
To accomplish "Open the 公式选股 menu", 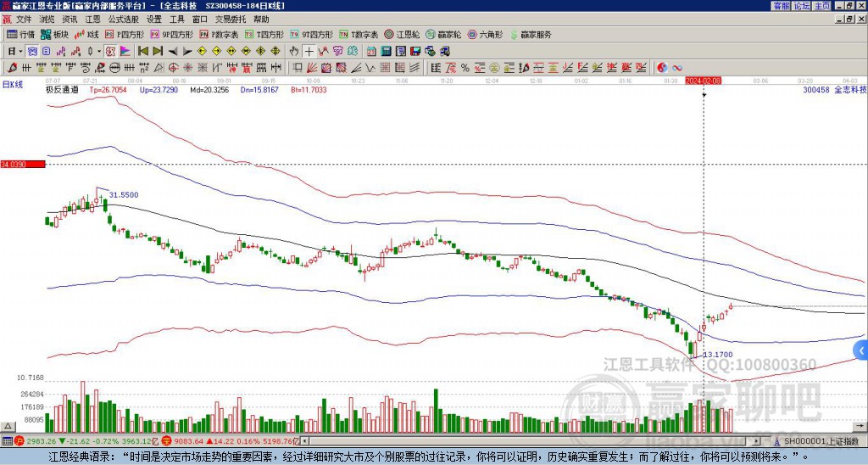I will [124, 20].
